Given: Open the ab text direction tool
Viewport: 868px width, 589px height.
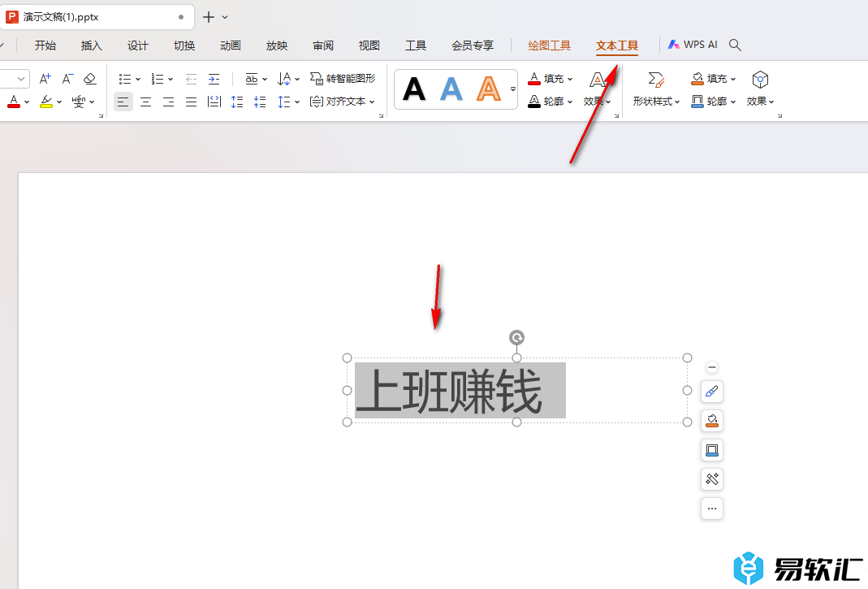Looking at the screenshot, I should click(x=256, y=80).
